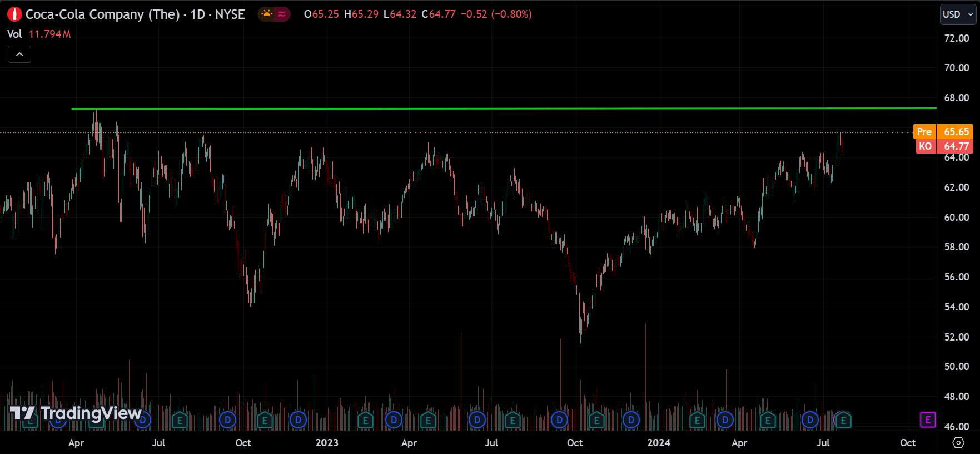
Task: Click the dividend D marker just before July 2022
Action: click(143, 420)
